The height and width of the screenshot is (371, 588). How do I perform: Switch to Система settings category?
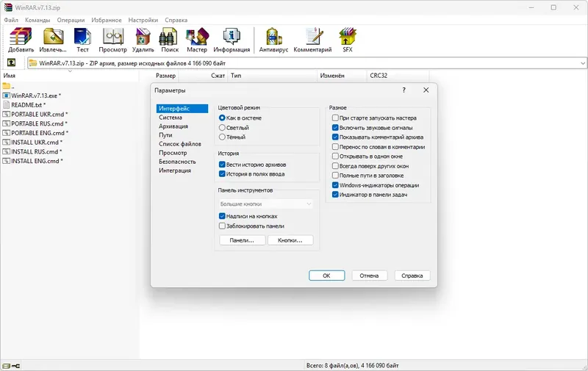point(171,118)
